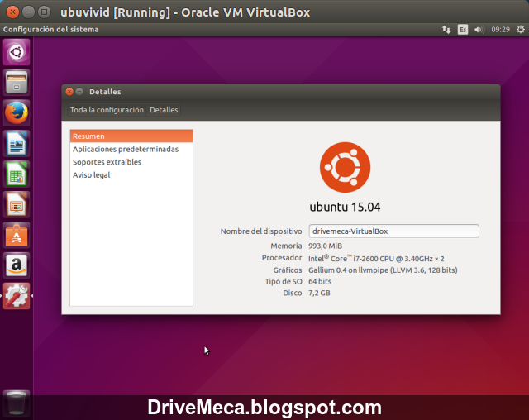Click the disk value 7,2 GB

pyautogui.click(x=319, y=293)
